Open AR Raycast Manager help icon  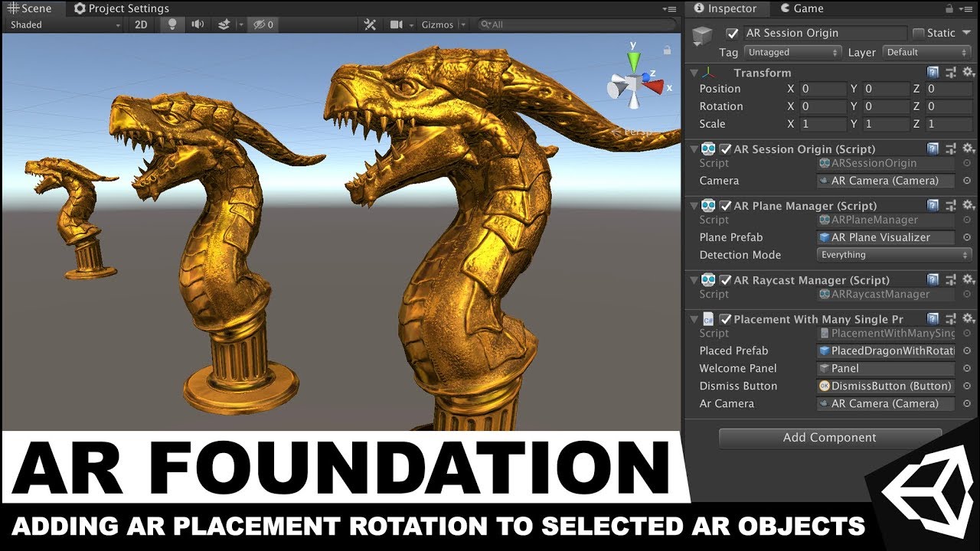click(x=933, y=280)
